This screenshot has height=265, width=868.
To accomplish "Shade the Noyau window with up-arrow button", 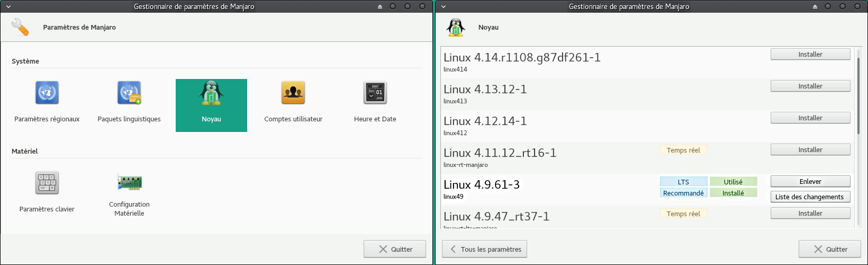I will pos(815,6).
